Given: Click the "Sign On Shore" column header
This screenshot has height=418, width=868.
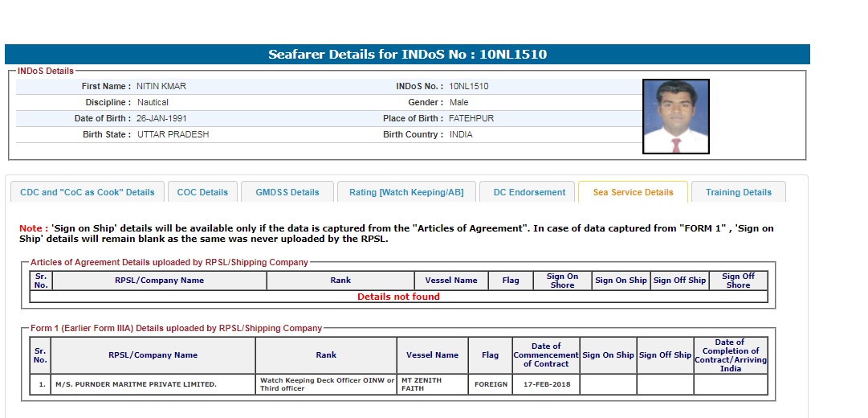Looking at the screenshot, I should pyautogui.click(x=562, y=281).
